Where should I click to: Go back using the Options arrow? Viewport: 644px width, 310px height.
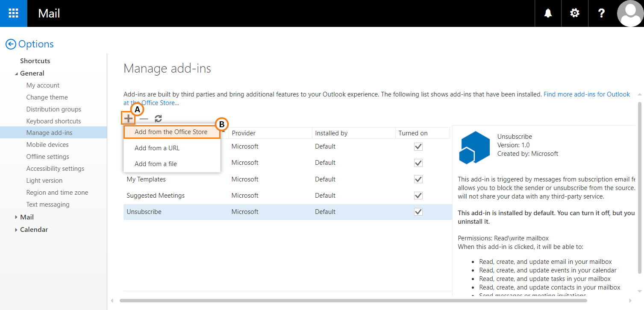[11, 44]
